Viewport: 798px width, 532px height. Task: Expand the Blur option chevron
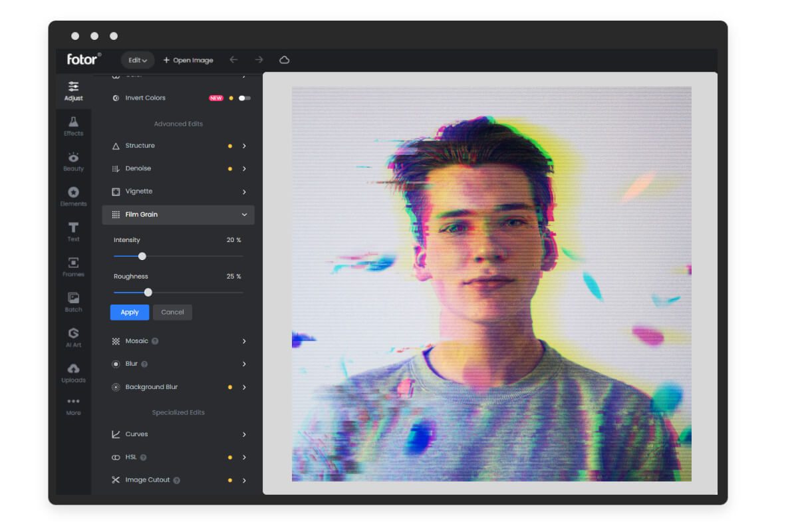point(244,364)
